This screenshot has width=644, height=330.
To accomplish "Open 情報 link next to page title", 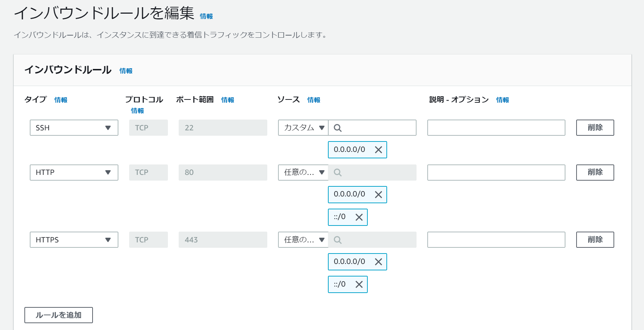I will point(206,17).
